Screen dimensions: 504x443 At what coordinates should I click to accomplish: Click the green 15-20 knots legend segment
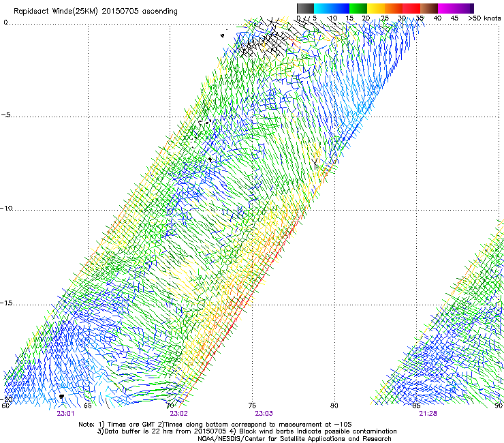pos(358,8)
